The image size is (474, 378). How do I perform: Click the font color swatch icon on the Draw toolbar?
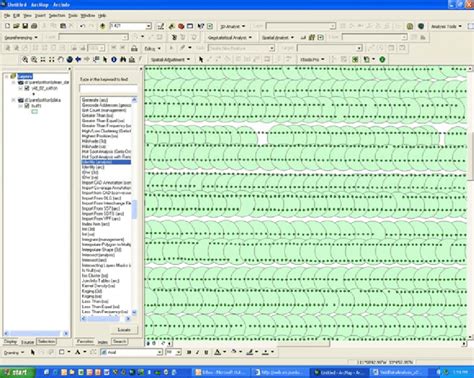click(217, 352)
